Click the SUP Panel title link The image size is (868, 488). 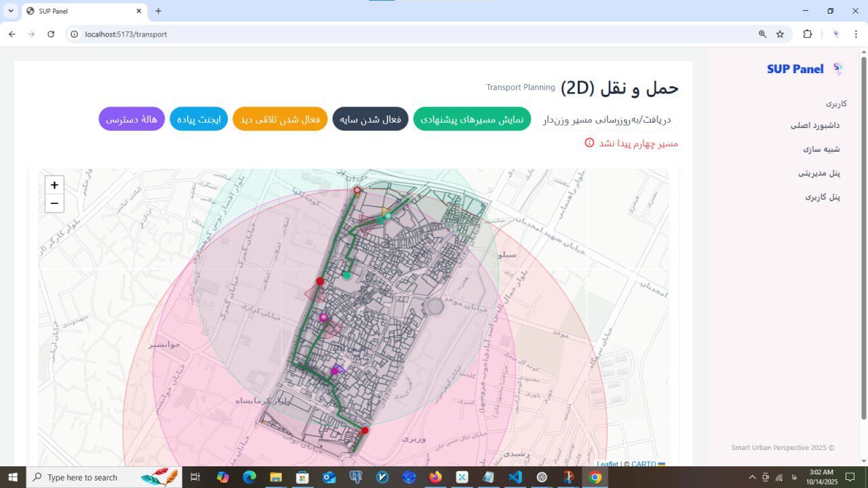[x=795, y=68]
